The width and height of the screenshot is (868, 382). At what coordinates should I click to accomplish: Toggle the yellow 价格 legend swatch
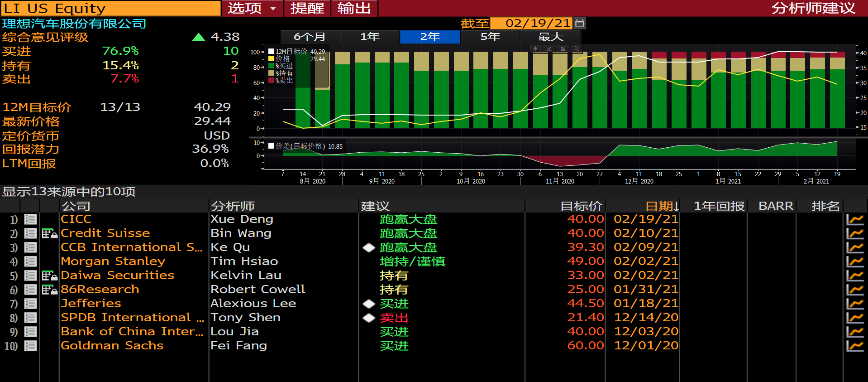coord(271,59)
